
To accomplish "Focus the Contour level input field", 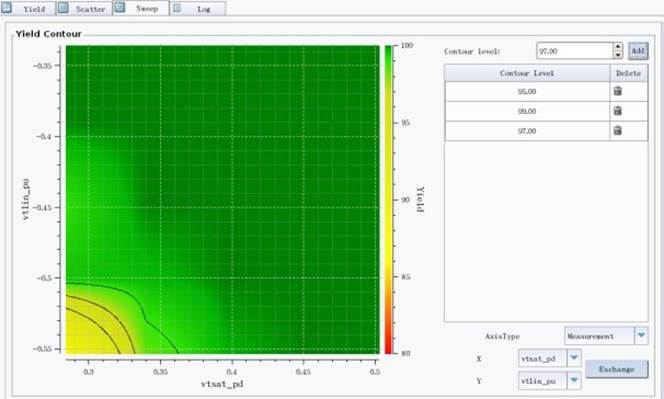I will click(575, 51).
